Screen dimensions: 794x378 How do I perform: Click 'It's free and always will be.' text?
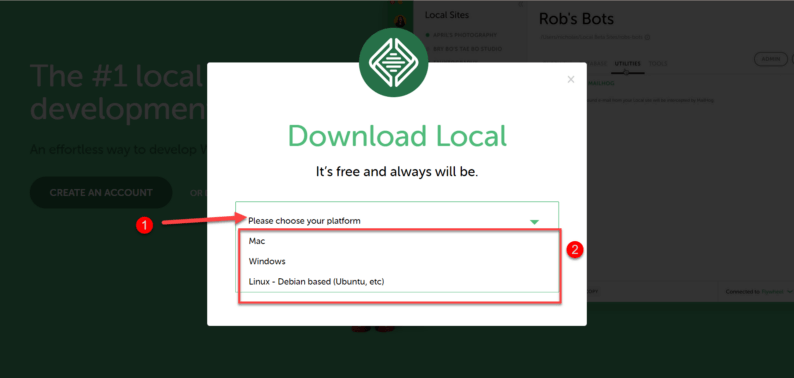397,172
